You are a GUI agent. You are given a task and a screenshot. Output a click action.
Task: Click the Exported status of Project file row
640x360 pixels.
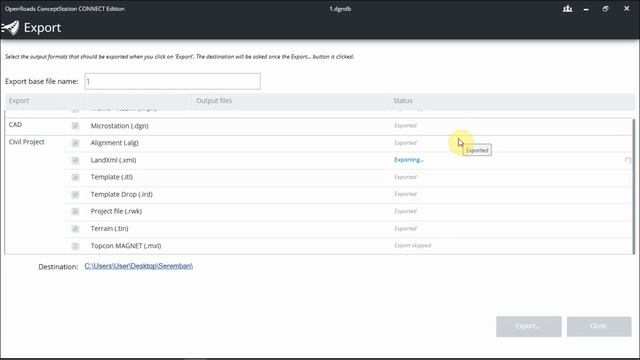point(405,211)
